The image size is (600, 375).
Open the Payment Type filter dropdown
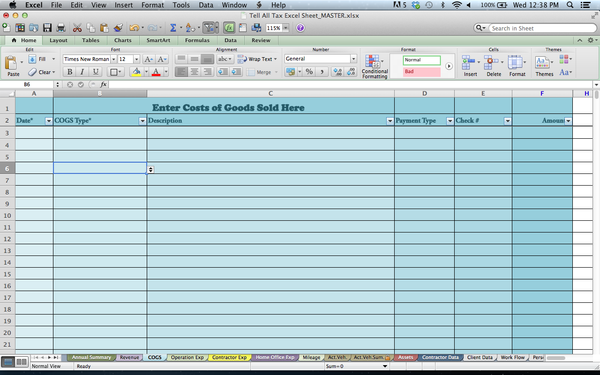pyautogui.click(x=450, y=121)
